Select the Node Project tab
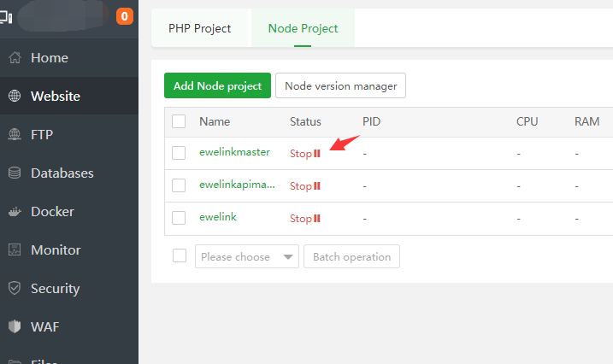The height and width of the screenshot is (364, 613). click(303, 28)
